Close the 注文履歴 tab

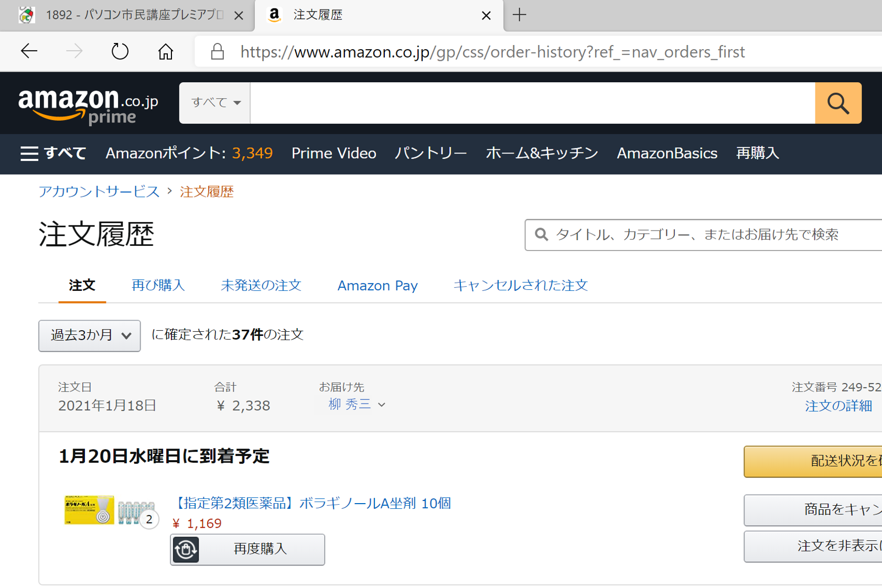point(486,16)
